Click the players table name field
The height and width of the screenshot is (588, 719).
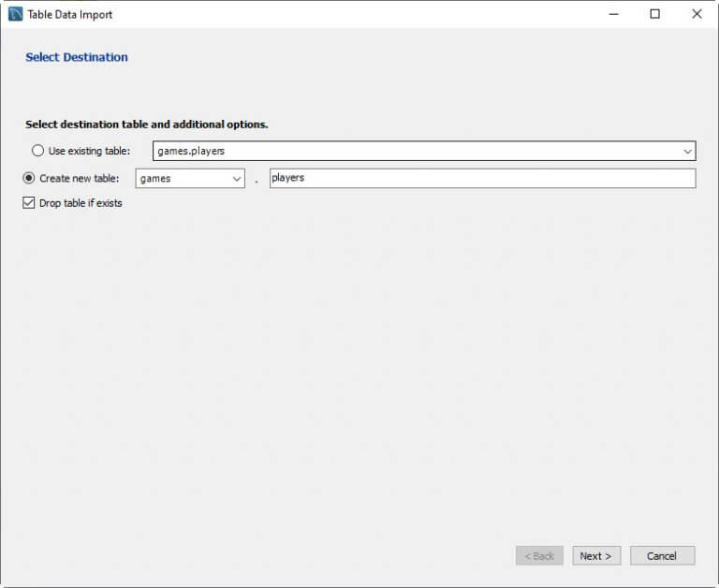pos(482,178)
